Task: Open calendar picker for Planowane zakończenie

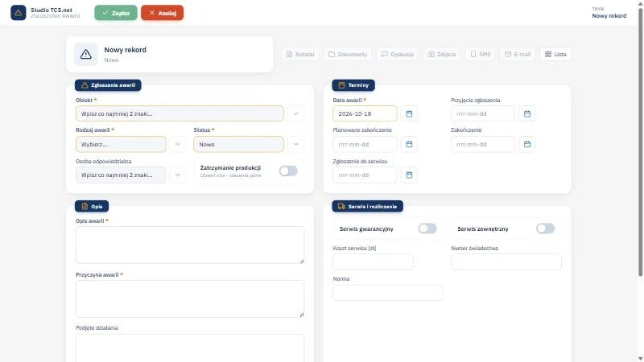Action: point(409,144)
